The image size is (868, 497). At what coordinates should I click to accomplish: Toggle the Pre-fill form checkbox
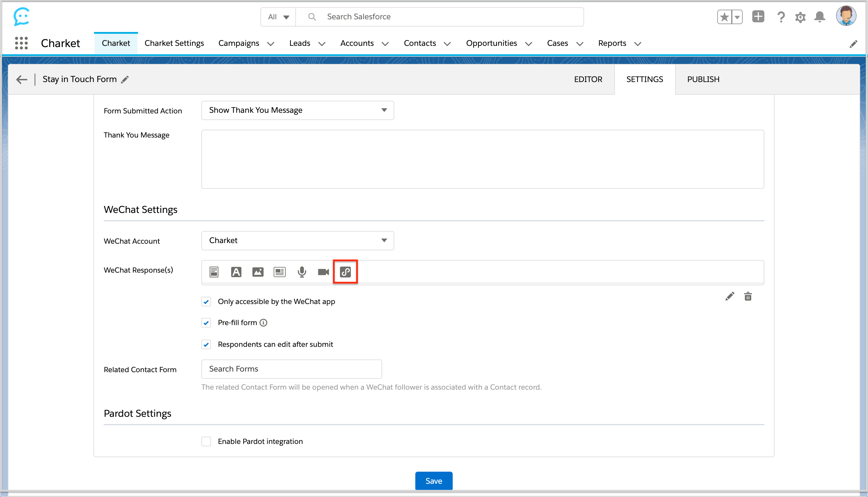pyautogui.click(x=206, y=323)
